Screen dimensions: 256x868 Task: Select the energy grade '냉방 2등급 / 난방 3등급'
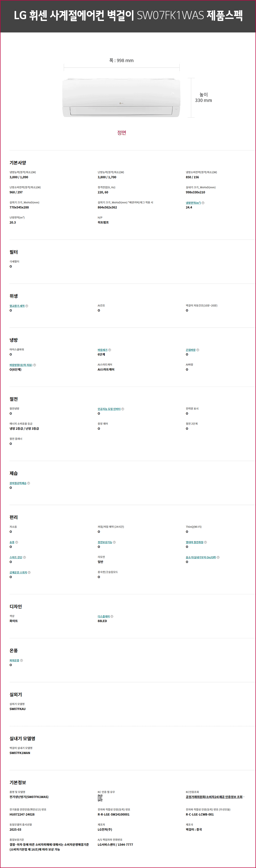click(x=24, y=429)
